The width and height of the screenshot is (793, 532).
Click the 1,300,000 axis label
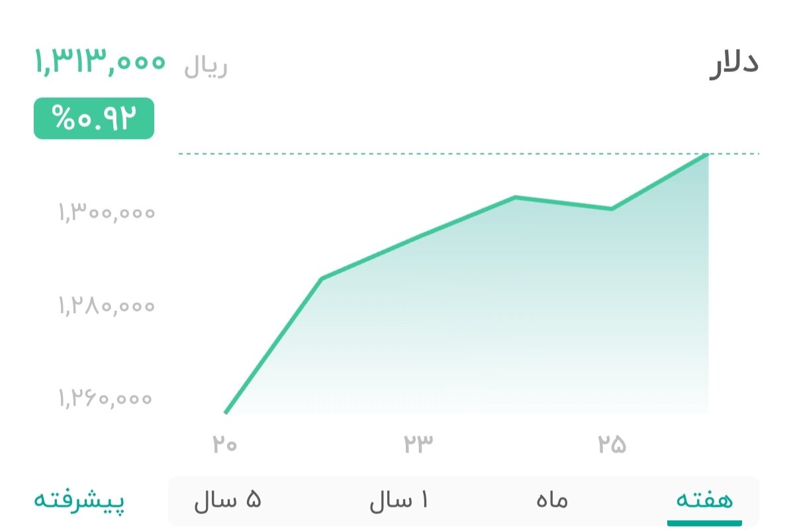point(105,212)
